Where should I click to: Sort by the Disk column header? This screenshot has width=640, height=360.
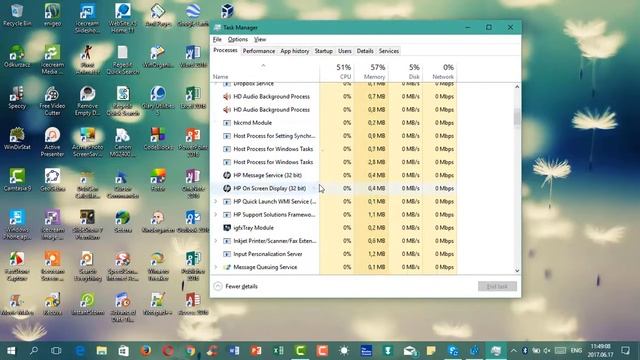[x=405, y=71]
